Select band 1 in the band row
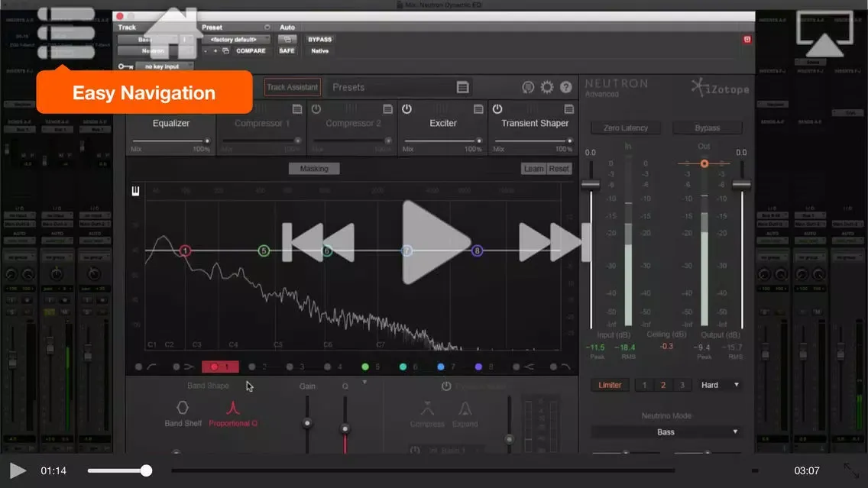868x488 pixels. point(220,367)
